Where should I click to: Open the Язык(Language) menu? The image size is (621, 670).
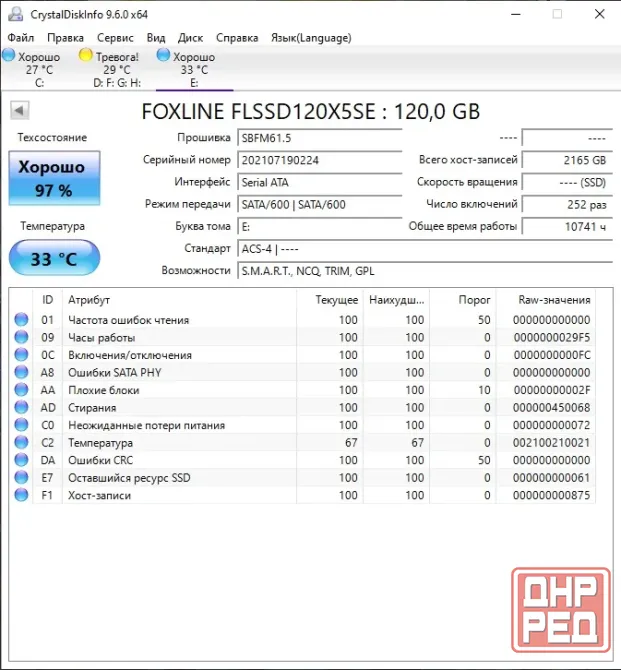311,38
